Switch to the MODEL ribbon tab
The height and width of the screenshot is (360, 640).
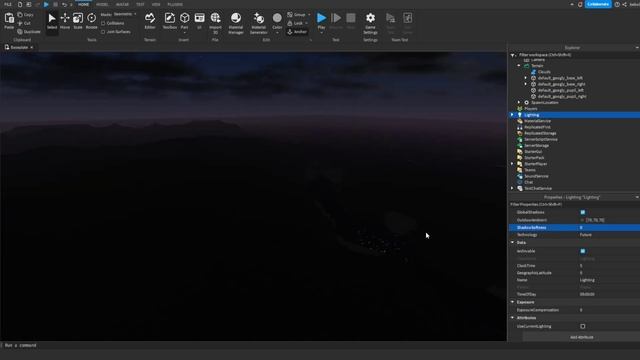pos(102,4)
